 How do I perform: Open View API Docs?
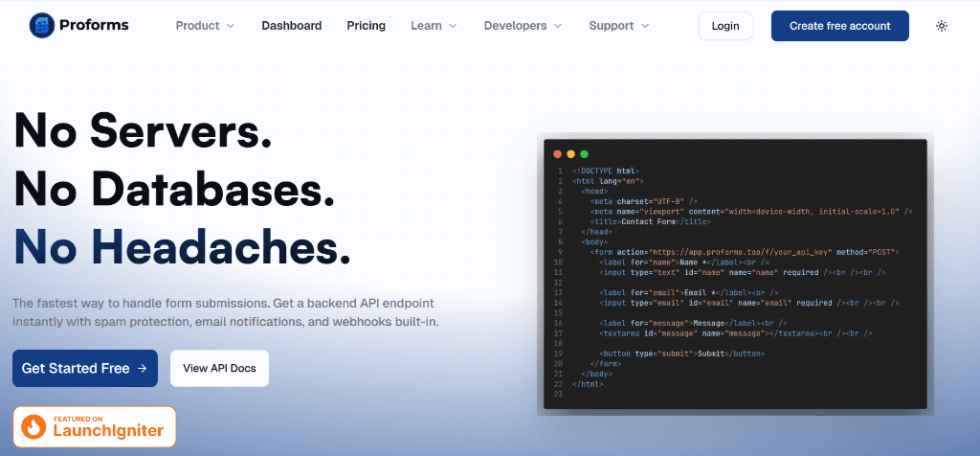coord(219,368)
